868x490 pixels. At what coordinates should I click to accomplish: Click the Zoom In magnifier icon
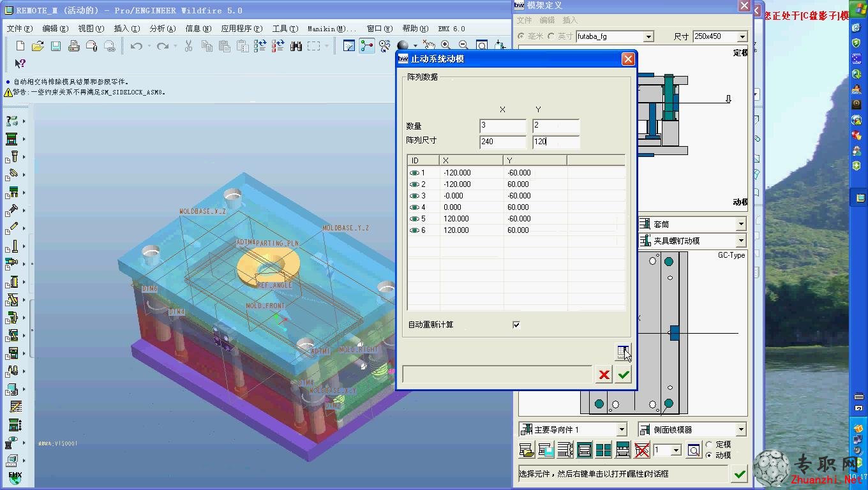(x=445, y=46)
